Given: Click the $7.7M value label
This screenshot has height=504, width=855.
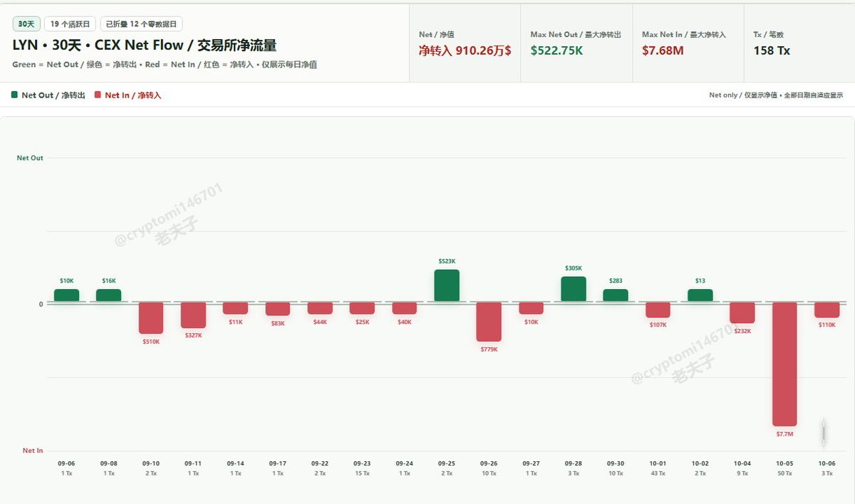Looking at the screenshot, I should pyautogui.click(x=784, y=434).
